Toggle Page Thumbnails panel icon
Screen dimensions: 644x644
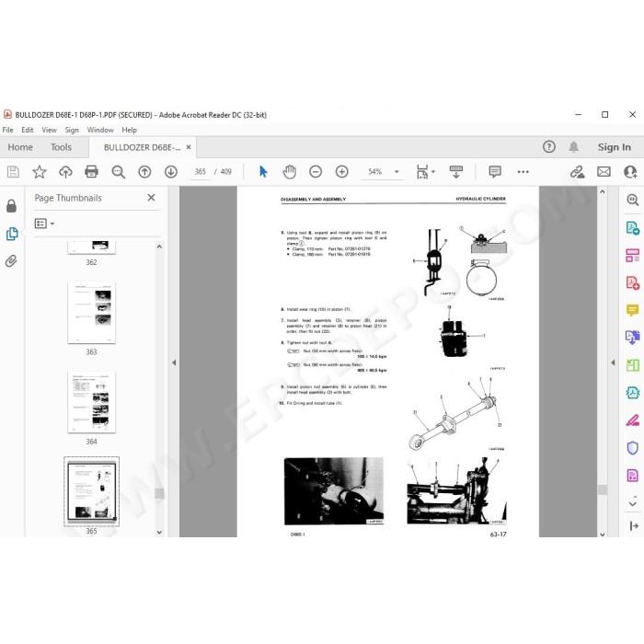pyautogui.click(x=12, y=234)
